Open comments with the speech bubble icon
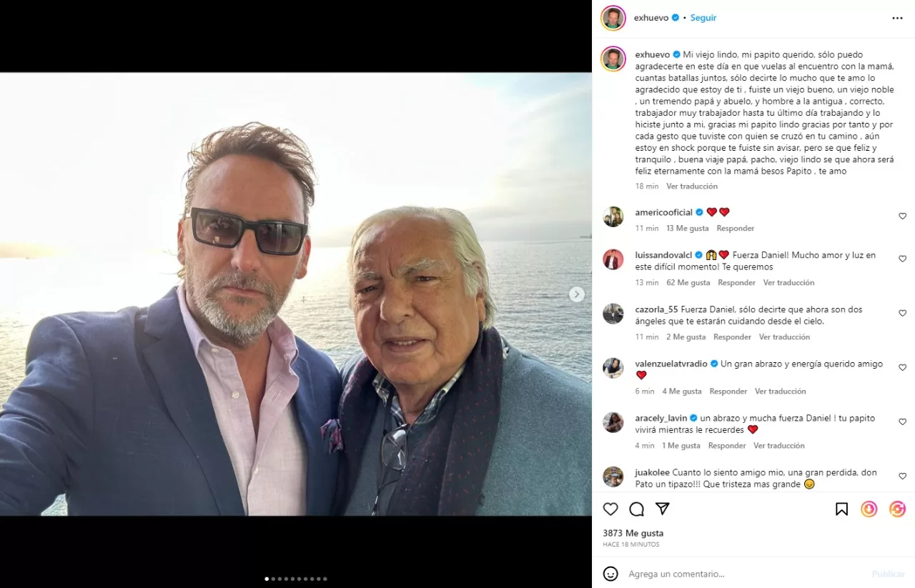This screenshot has width=915, height=588. click(x=636, y=509)
